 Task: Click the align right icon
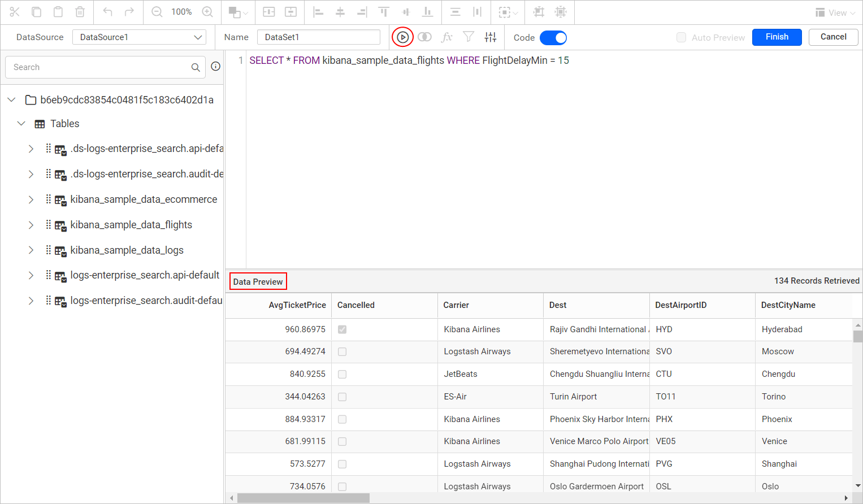pyautogui.click(x=362, y=12)
